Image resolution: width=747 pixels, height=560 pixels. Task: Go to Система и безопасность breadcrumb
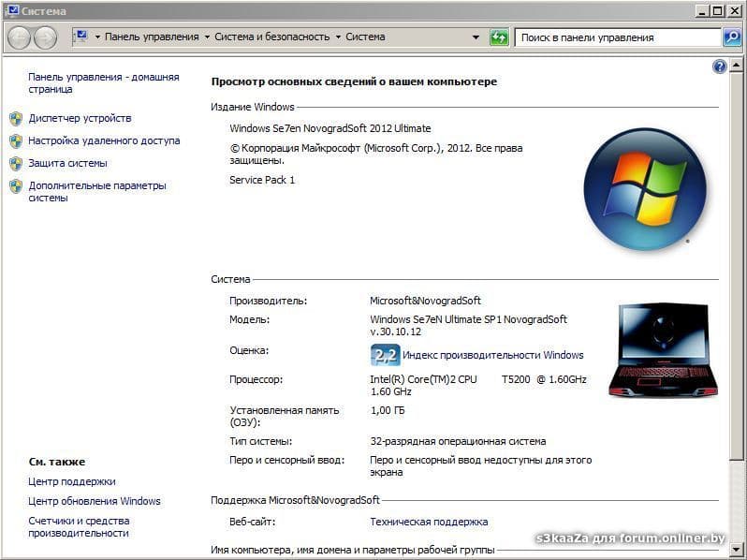(x=271, y=37)
